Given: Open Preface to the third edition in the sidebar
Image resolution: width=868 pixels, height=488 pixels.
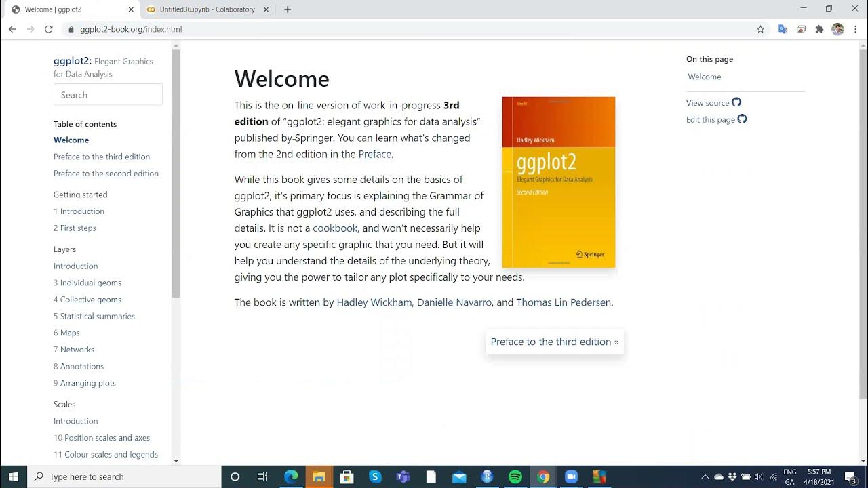Looking at the screenshot, I should (x=102, y=157).
